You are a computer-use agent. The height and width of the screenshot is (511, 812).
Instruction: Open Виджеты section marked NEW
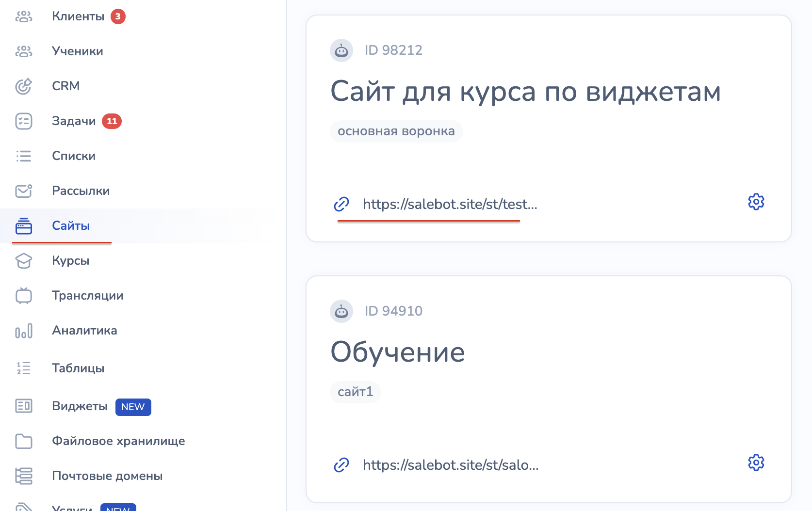pyautogui.click(x=80, y=406)
